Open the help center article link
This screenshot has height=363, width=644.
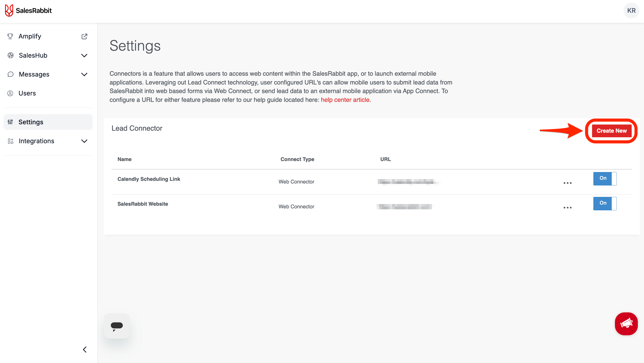point(346,100)
